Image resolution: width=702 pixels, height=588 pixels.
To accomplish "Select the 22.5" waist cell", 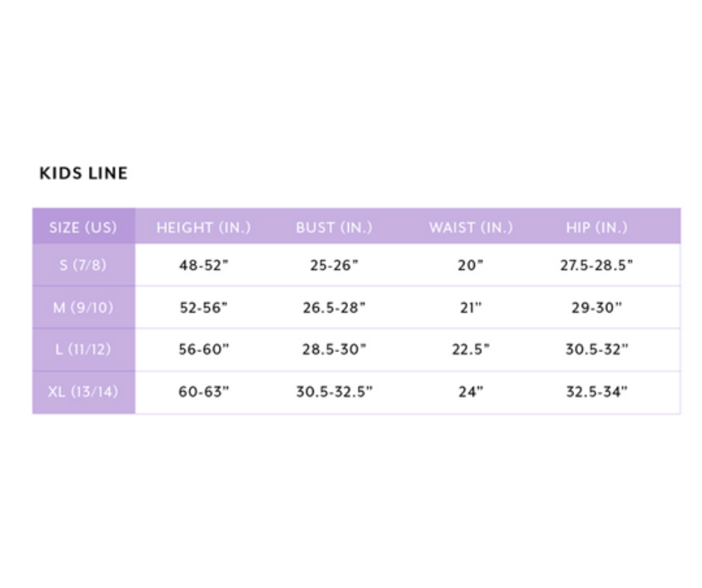I will [470, 349].
